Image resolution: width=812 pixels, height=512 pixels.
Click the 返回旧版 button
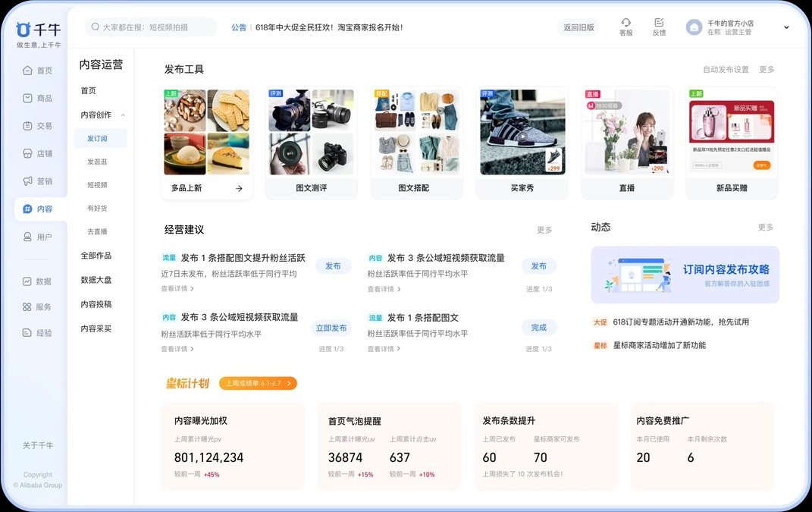coord(578,27)
